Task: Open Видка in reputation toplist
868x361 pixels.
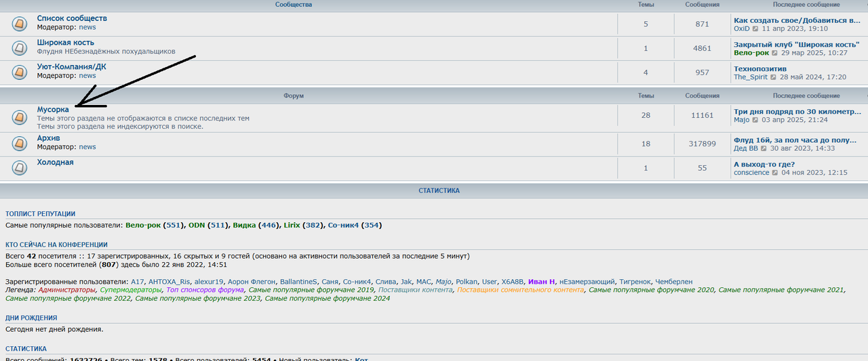Action: coord(244,225)
